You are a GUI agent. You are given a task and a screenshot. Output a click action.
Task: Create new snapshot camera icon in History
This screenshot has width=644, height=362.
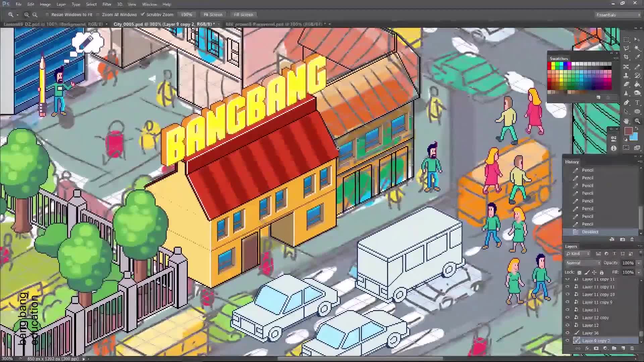(x=623, y=239)
